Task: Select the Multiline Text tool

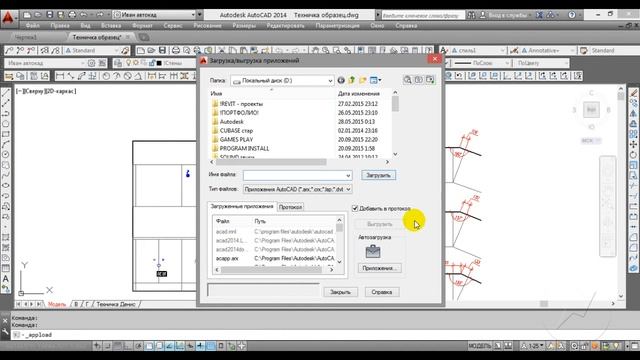Action: click(x=6, y=279)
